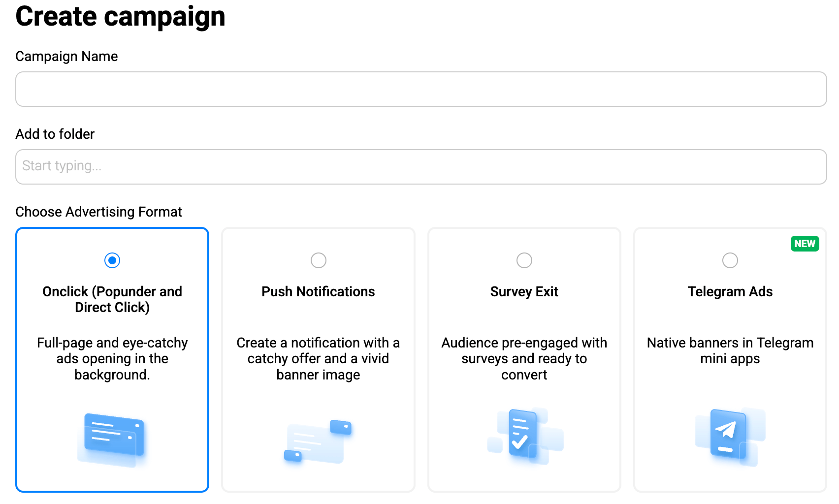
Task: Select the Telegram Ads radio button
Action: click(x=730, y=260)
